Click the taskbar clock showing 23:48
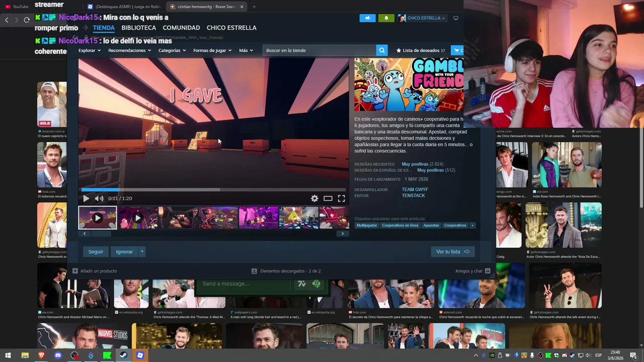Image resolution: width=644 pixels, height=362 pixels. [615, 355]
